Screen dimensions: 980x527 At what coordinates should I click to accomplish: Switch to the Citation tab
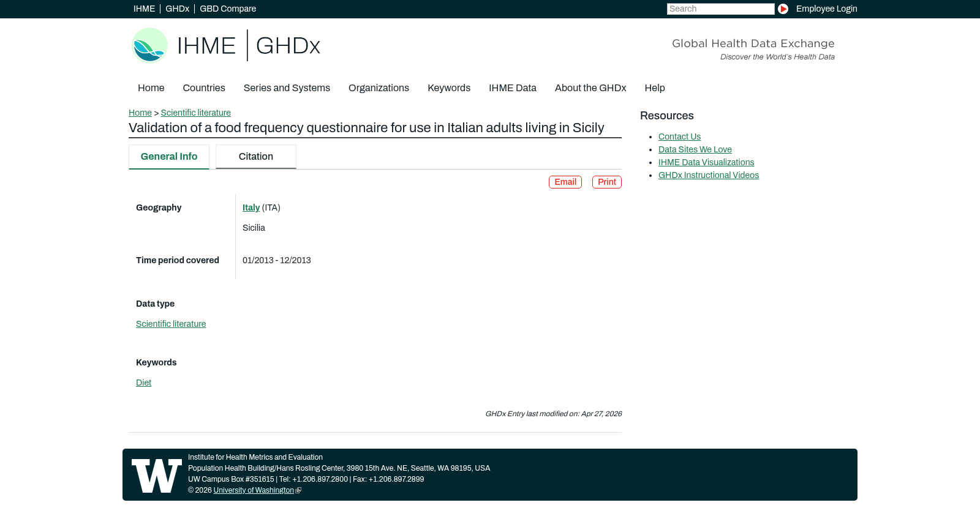[256, 157]
